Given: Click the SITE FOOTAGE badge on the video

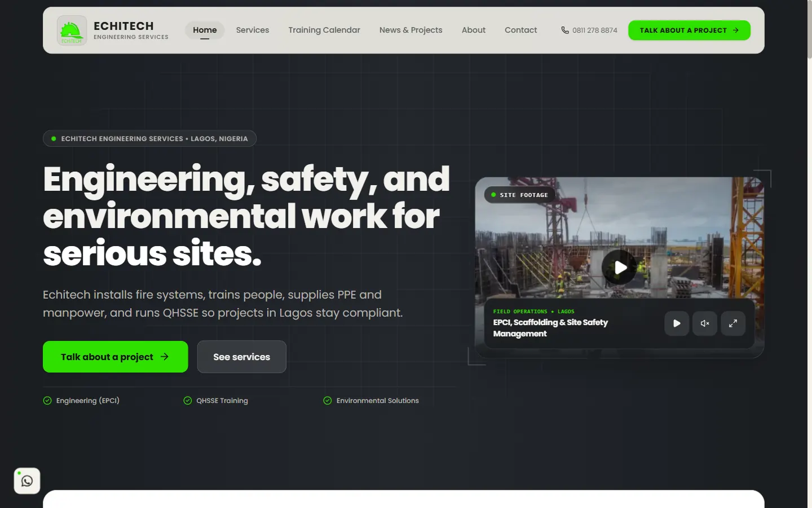Looking at the screenshot, I should click(x=520, y=195).
